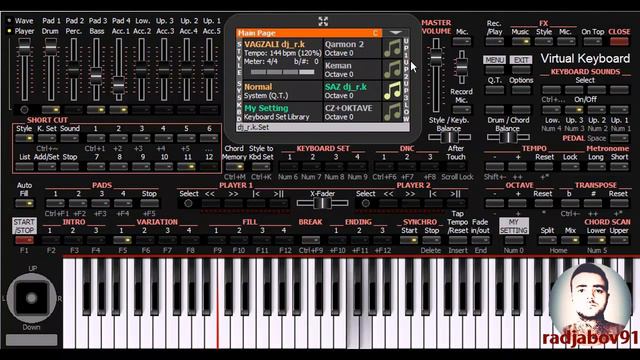This screenshot has height=360, width=640.
Task: Select CZ+OKTAVE sound note icon
Action: 392,112
